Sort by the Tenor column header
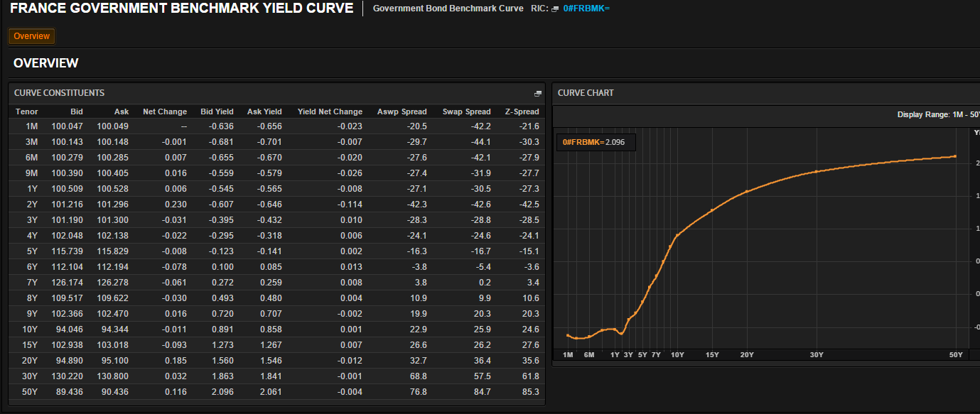 tap(27, 111)
